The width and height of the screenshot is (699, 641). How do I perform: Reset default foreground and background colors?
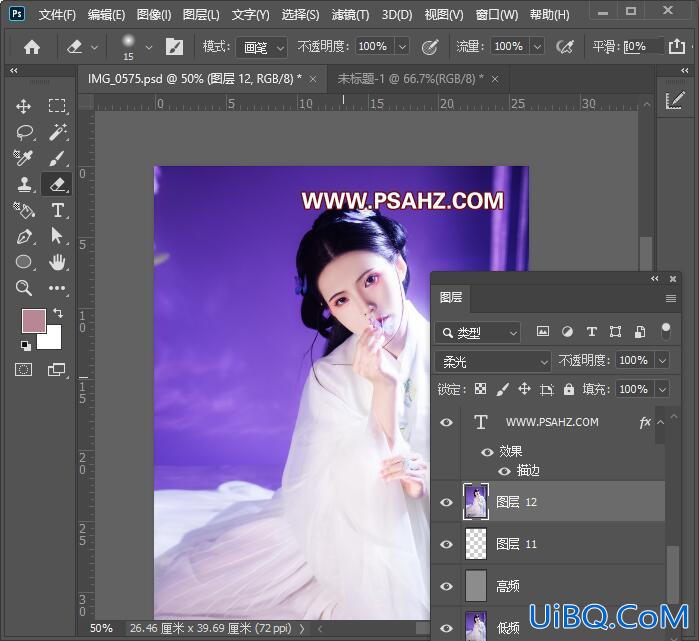26,345
